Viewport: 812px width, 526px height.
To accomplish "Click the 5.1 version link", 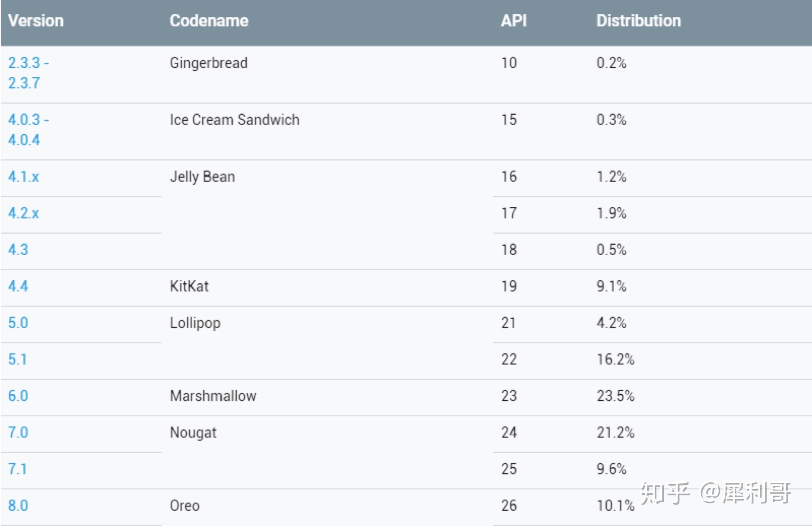I will tap(18, 359).
